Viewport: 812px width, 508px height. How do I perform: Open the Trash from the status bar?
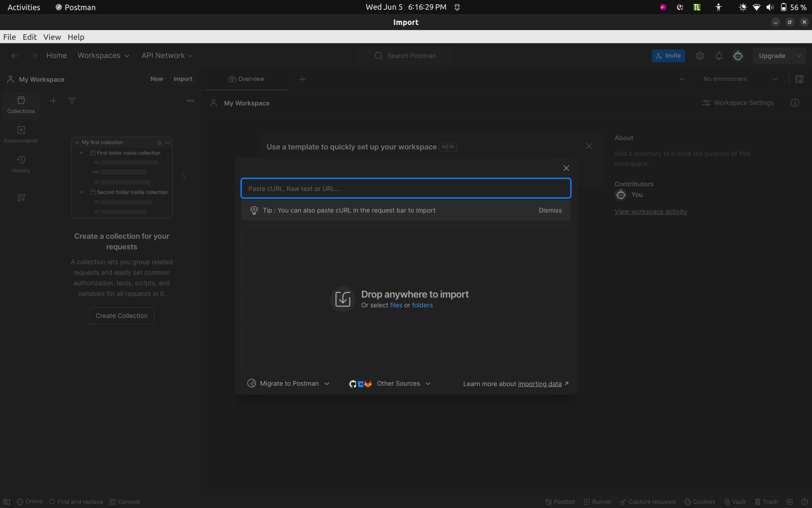coord(767,502)
